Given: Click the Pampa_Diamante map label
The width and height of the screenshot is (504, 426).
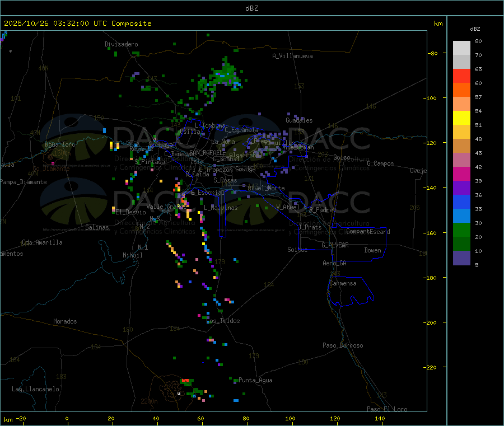Looking at the screenshot, I should [24, 182].
